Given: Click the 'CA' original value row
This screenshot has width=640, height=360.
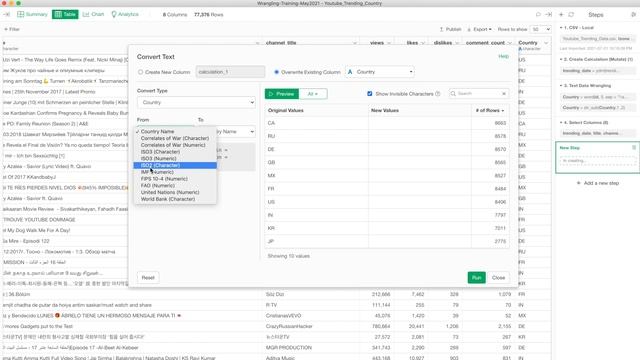Looking at the screenshot, I should pos(387,123).
